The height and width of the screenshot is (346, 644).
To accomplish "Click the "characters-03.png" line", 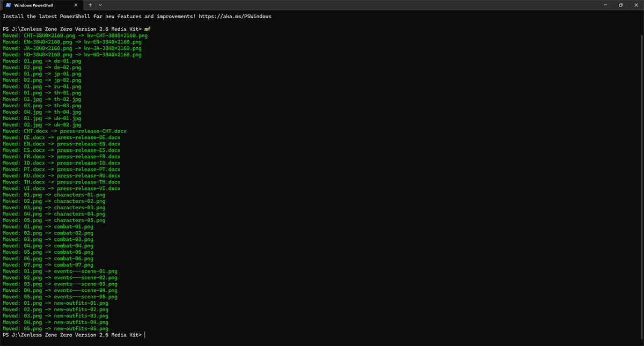I will 54,208.
